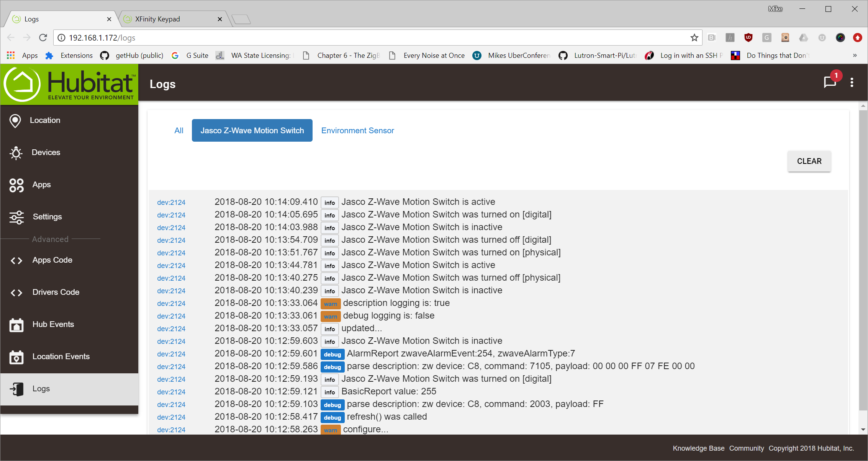The height and width of the screenshot is (461, 868).
Task: Go back in browser history
Action: pyautogui.click(x=11, y=38)
